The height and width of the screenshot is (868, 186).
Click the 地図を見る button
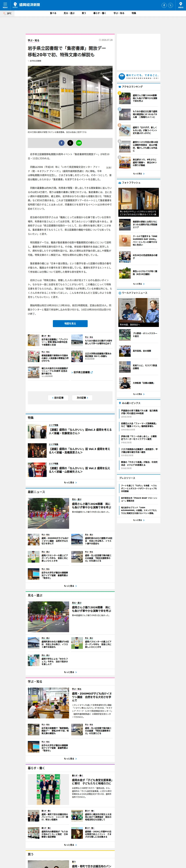[x=70, y=323]
